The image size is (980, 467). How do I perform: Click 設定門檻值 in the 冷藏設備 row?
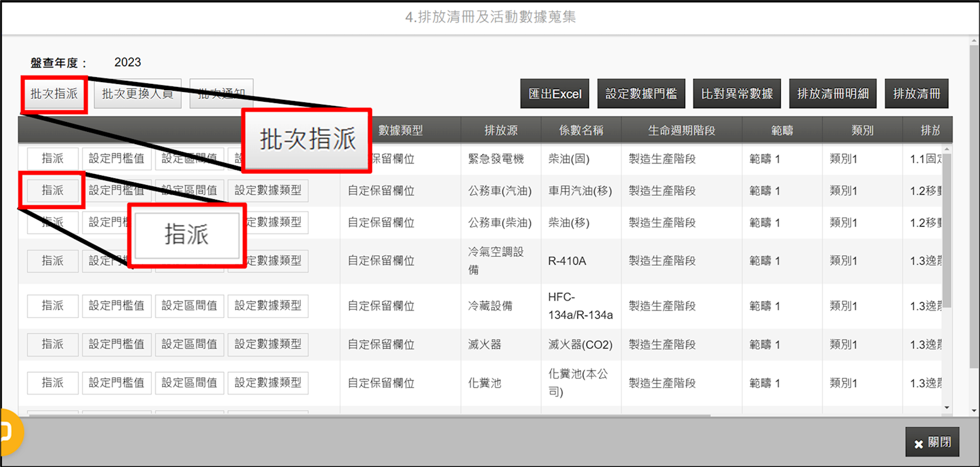click(116, 305)
